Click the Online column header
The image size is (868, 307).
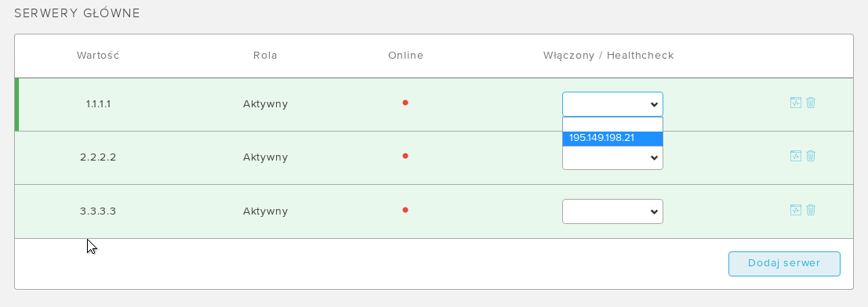click(x=405, y=56)
